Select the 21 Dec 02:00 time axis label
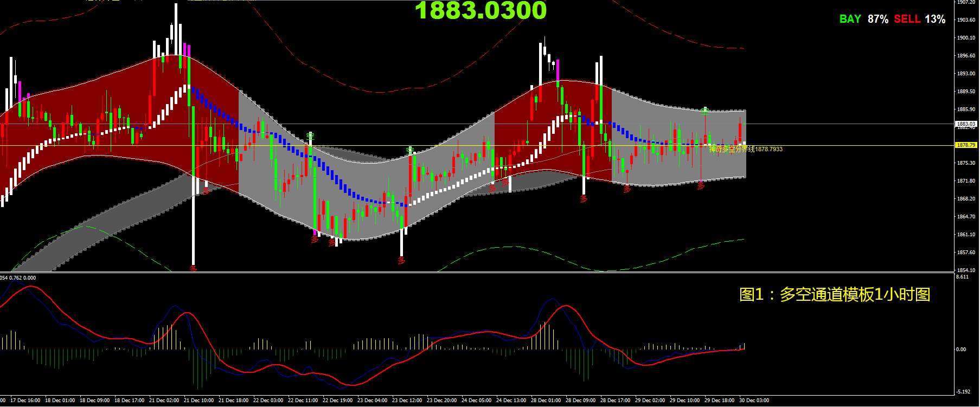This screenshot has height=407, width=980. coord(164,401)
